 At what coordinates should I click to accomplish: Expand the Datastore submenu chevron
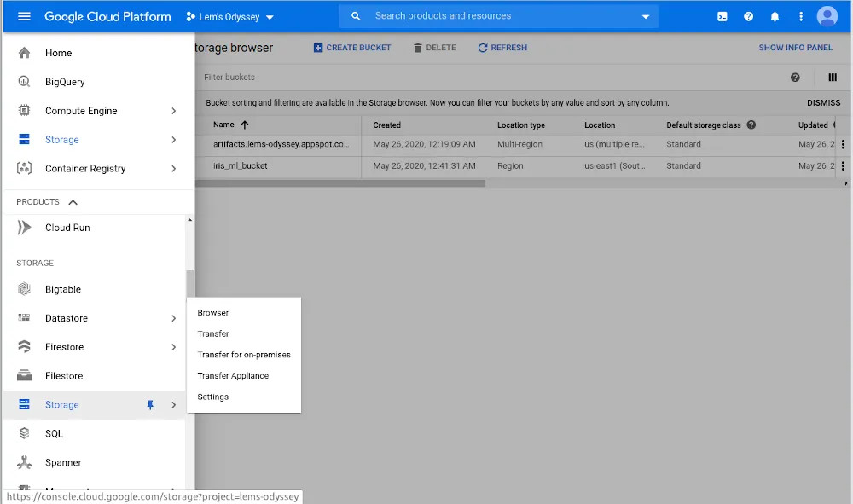point(173,317)
